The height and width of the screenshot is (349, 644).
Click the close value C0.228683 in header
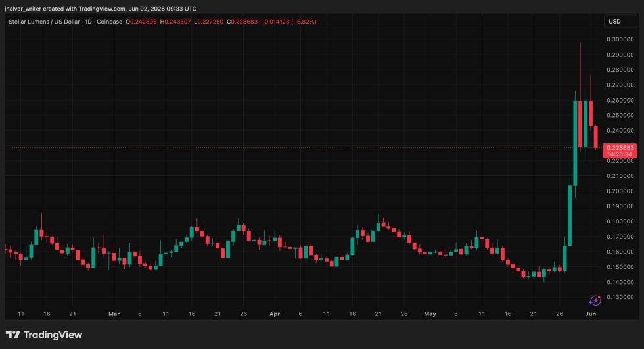[242, 22]
